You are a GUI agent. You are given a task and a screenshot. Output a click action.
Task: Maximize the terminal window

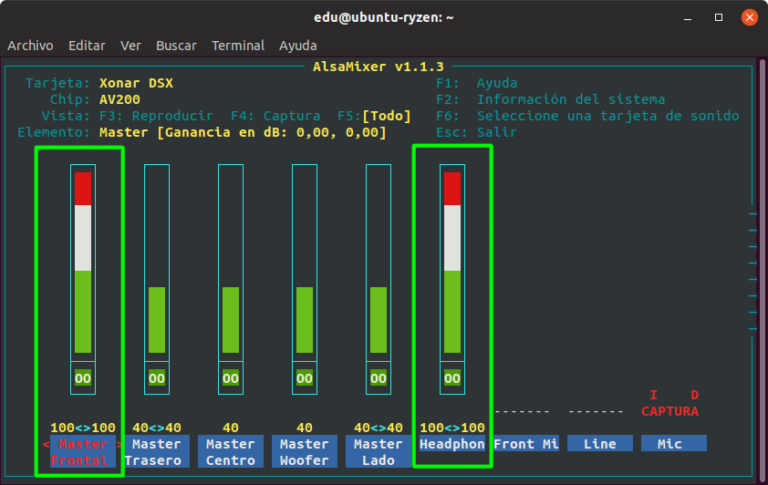(x=719, y=18)
